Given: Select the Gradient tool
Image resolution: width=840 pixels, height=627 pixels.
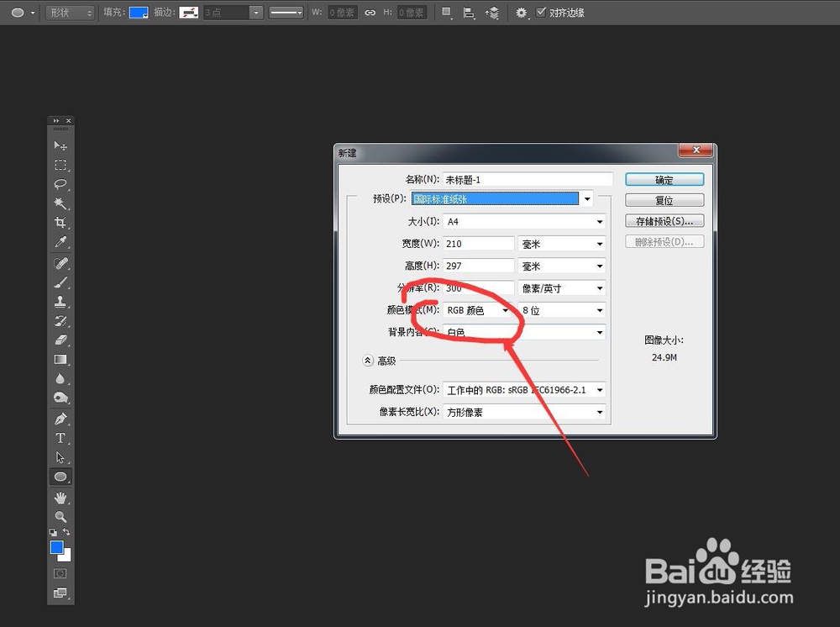Looking at the screenshot, I should (x=60, y=360).
